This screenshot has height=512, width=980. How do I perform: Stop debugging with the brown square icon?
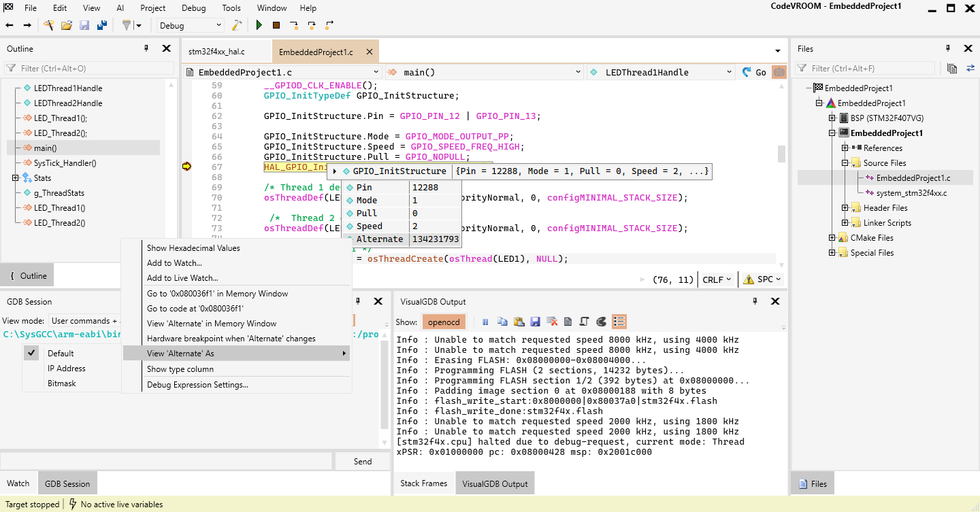tap(276, 25)
